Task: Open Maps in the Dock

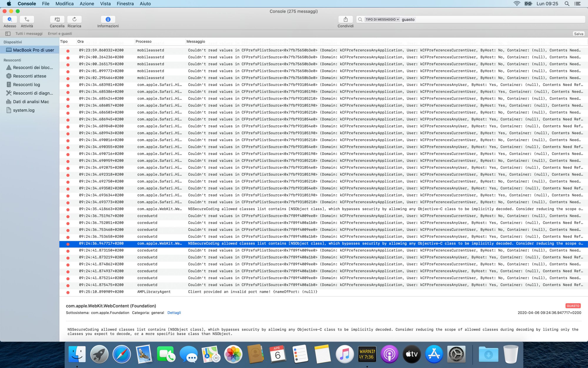Action: 211,354
